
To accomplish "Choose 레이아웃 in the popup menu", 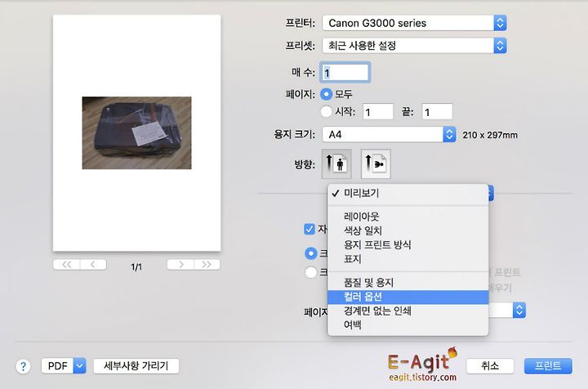I will (408, 217).
